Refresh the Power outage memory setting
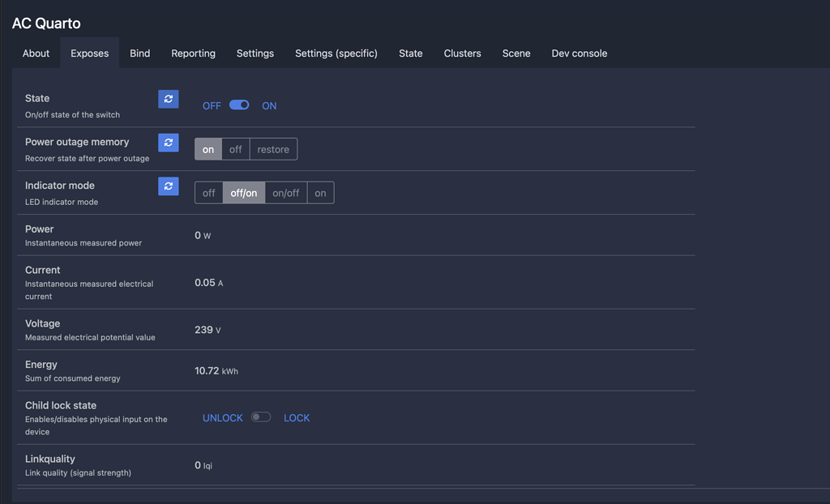This screenshot has height=504, width=830. [168, 142]
